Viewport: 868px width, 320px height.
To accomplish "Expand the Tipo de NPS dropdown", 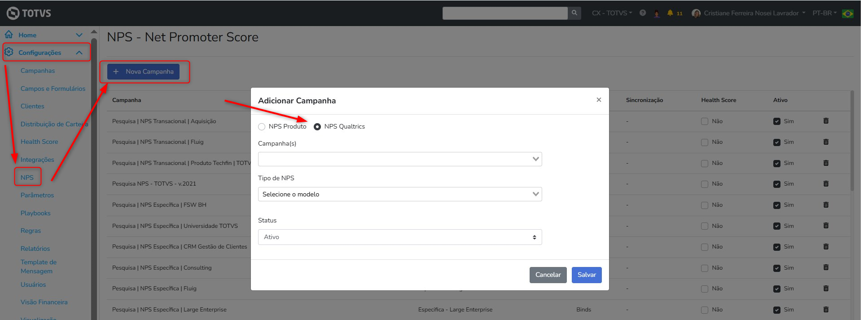I will 399,194.
